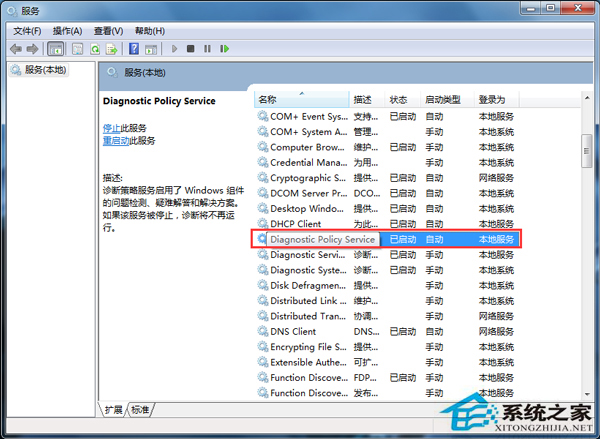
Task: Select the Computer Brow... service row
Action: click(x=386, y=147)
